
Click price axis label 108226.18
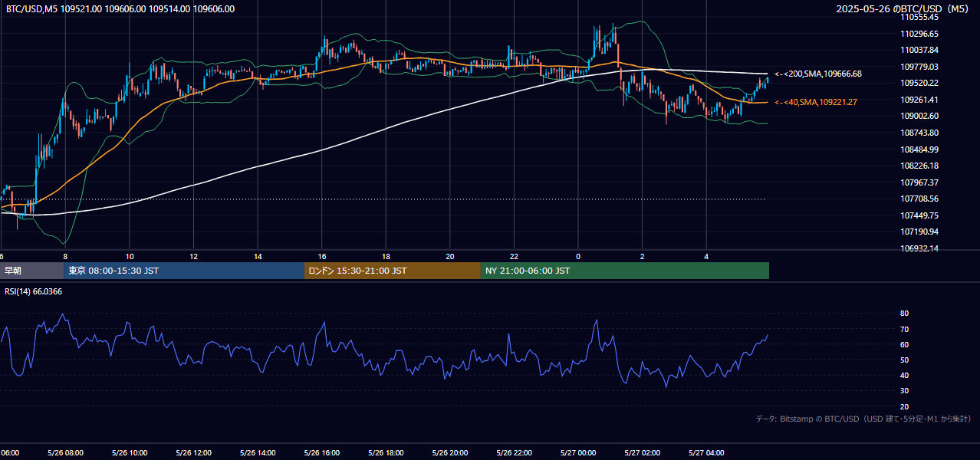click(x=919, y=166)
